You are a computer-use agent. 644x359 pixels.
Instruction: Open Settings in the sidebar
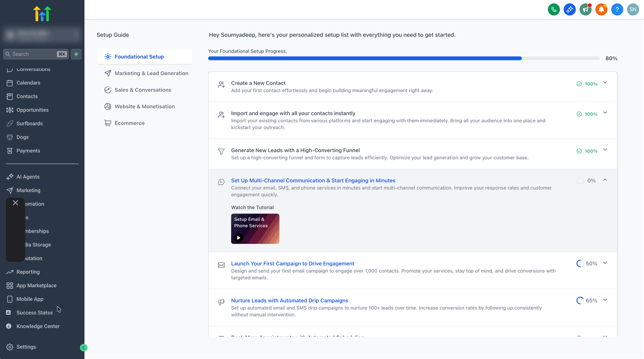tap(26, 347)
